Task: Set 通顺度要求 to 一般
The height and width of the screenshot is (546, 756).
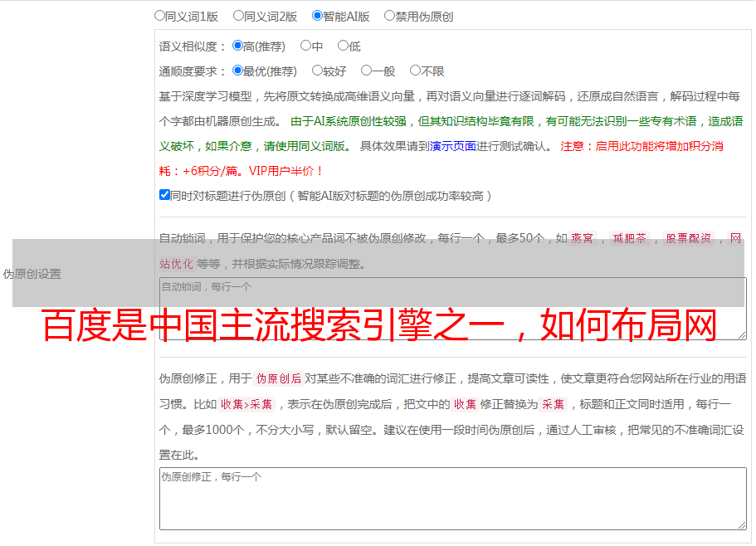Action: click(x=366, y=71)
